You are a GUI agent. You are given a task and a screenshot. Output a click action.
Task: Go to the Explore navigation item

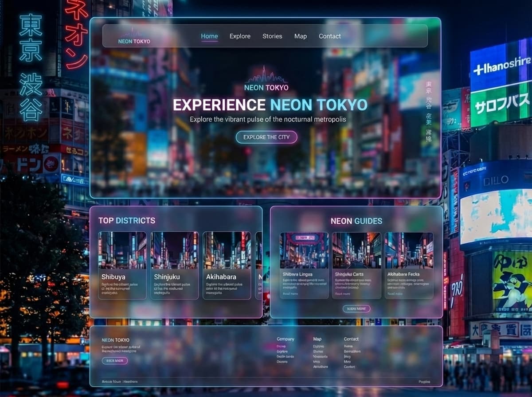[x=240, y=36]
